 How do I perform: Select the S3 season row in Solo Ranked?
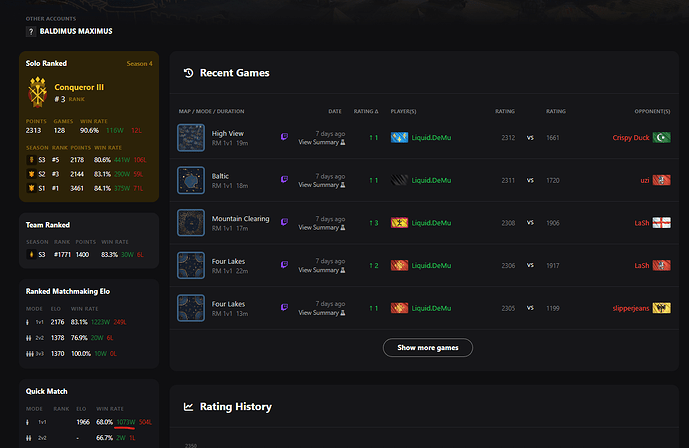click(86, 160)
